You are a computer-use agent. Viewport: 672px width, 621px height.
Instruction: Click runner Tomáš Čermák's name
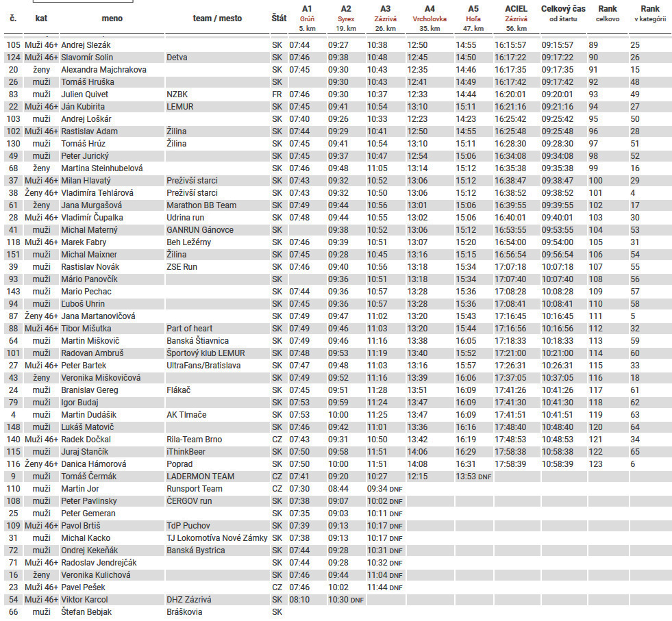click(x=89, y=477)
